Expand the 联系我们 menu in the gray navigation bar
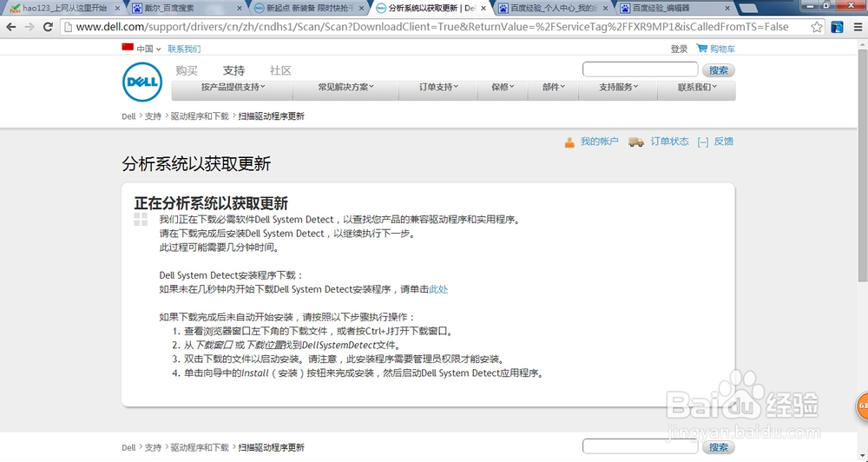The width and height of the screenshot is (868, 462). 696,87
